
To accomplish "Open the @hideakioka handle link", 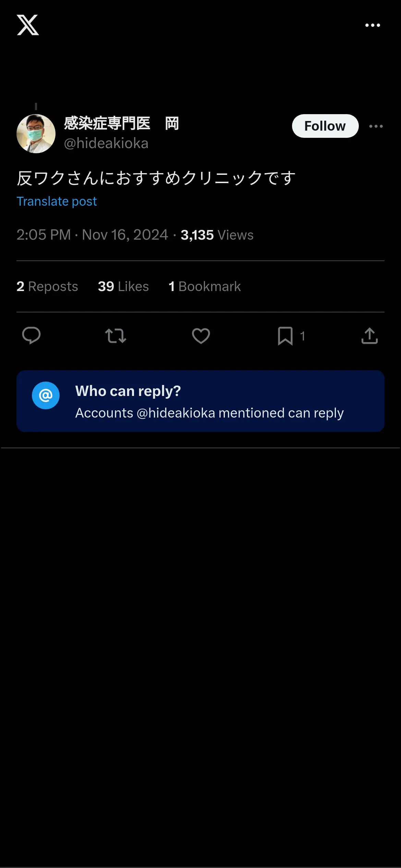I will point(106,143).
